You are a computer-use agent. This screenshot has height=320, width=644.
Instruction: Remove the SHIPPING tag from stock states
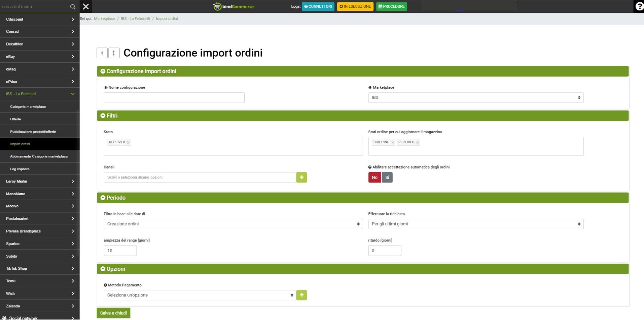(x=393, y=143)
